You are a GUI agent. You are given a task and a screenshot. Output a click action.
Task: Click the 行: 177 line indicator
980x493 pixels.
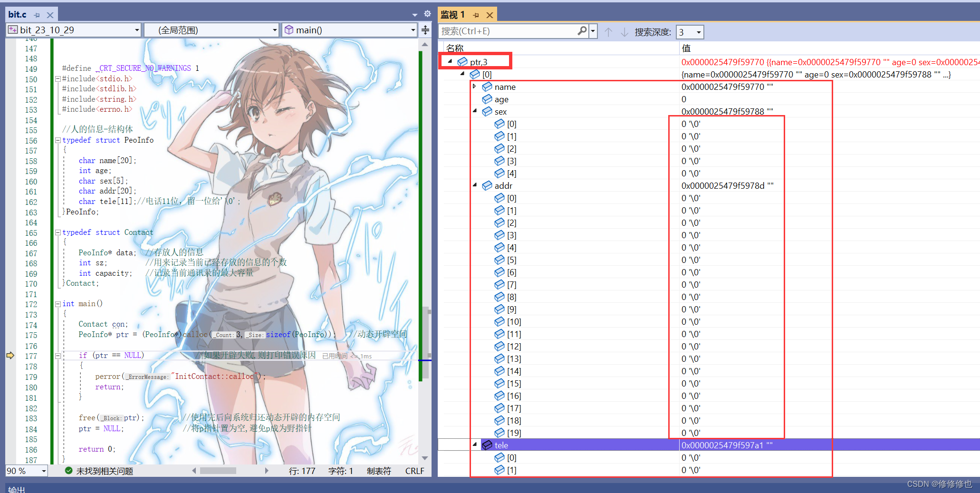(302, 471)
